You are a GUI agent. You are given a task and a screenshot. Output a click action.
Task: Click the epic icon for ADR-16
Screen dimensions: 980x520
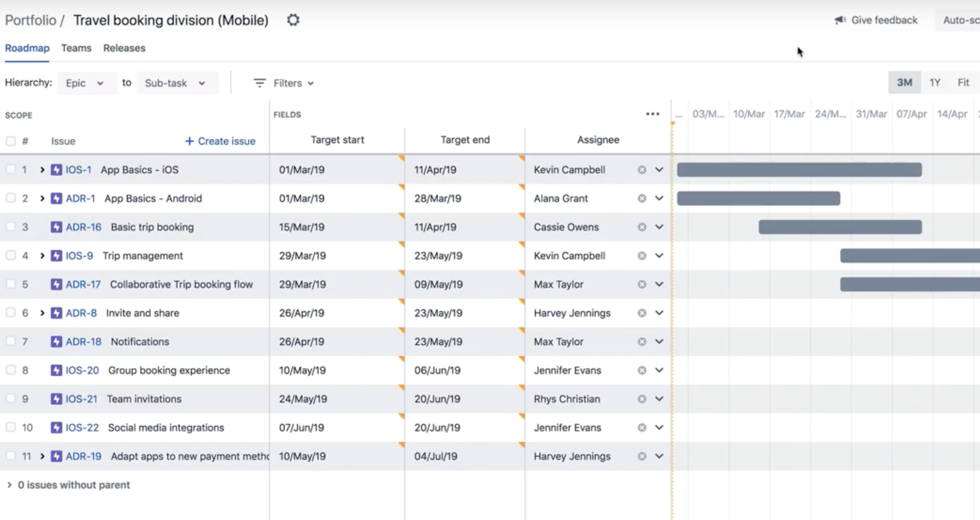[56, 227]
